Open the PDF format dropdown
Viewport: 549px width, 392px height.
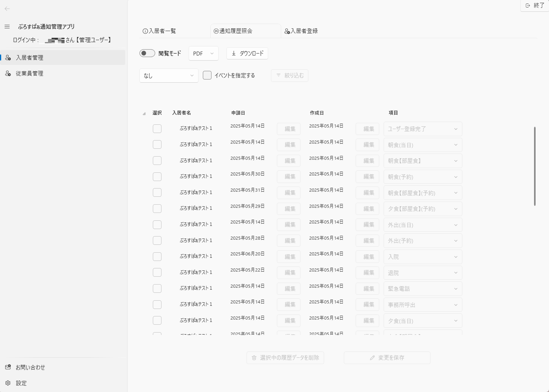[203, 54]
